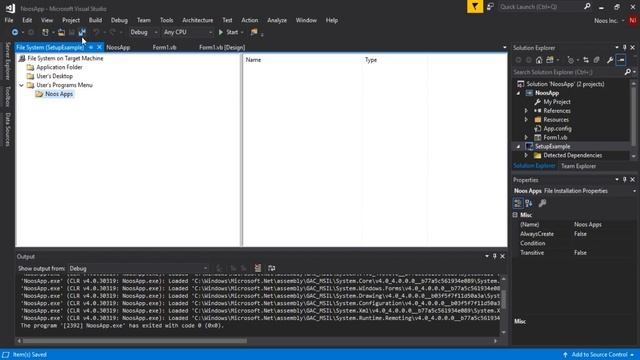The height and width of the screenshot is (360, 640).
Task: Pin the Output panel with auto-hide icon
Action: (x=495, y=256)
